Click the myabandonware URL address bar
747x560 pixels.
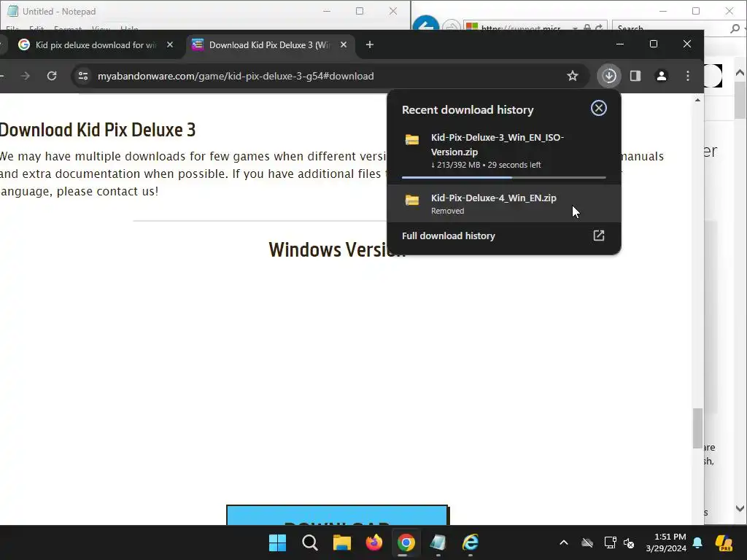pyautogui.click(x=236, y=76)
